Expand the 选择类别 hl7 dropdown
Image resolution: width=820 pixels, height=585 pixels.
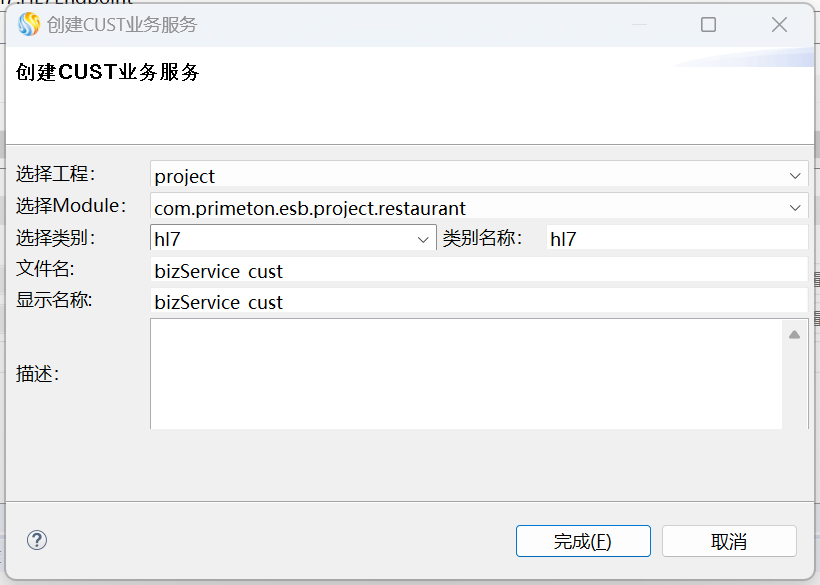point(423,239)
